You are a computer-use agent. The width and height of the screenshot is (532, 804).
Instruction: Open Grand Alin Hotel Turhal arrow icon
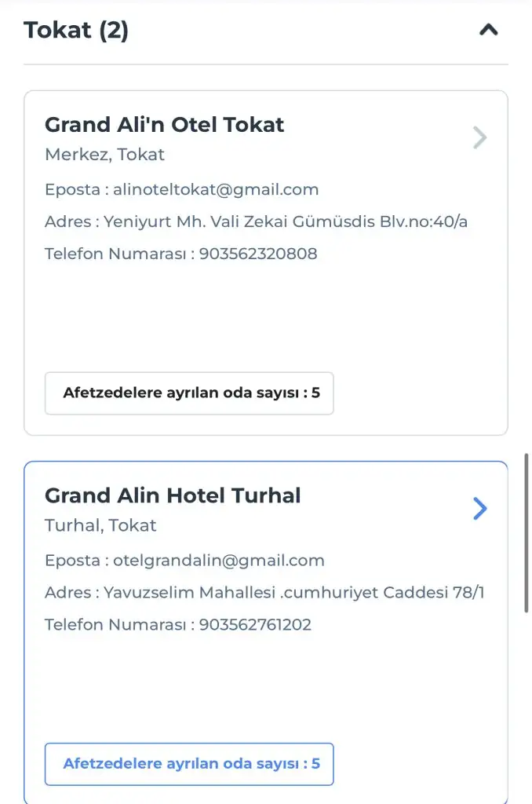pos(480,509)
